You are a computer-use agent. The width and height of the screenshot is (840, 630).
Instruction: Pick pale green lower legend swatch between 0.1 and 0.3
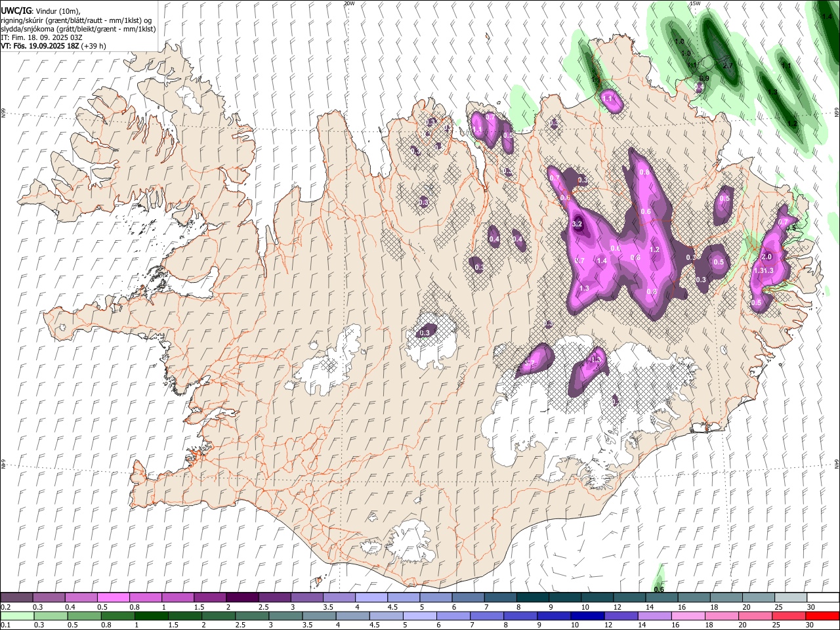tap(16, 616)
